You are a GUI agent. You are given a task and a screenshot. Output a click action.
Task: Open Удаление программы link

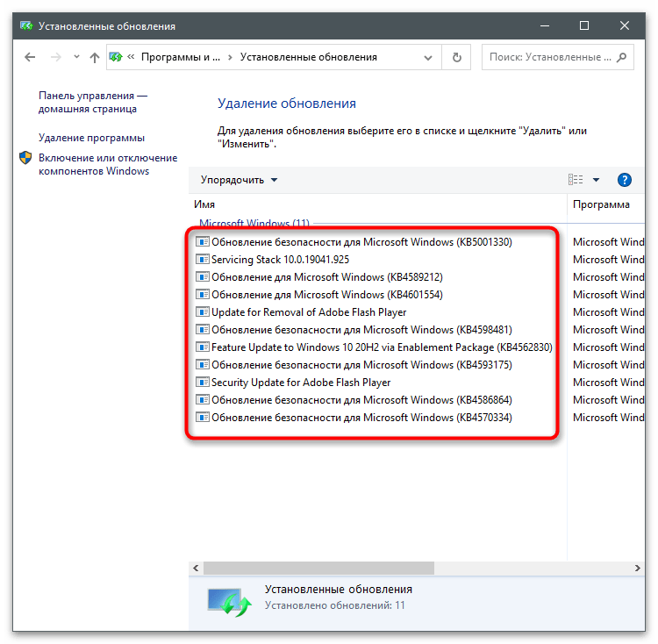pos(91,138)
